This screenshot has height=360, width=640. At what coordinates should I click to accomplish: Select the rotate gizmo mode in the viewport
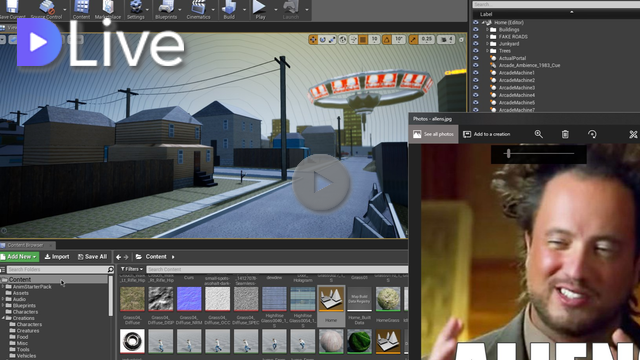322,40
